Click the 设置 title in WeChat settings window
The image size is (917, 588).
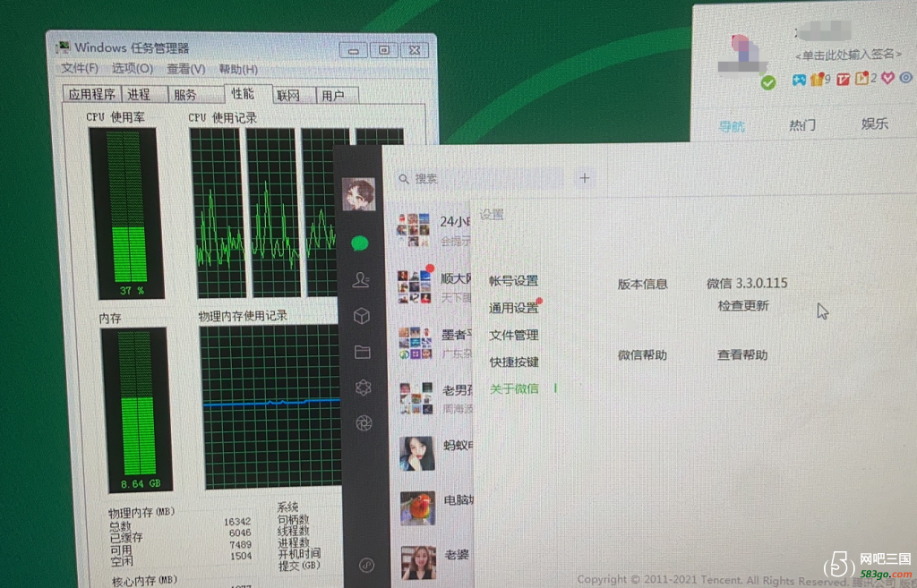tap(492, 215)
